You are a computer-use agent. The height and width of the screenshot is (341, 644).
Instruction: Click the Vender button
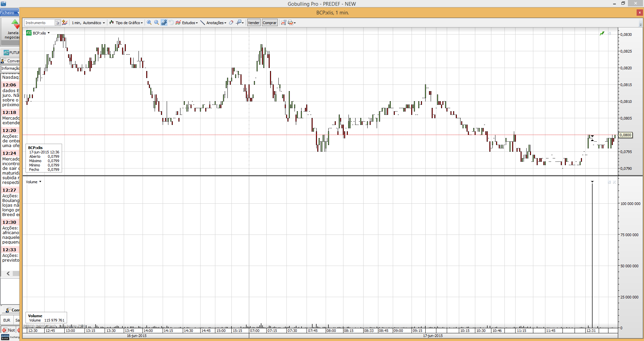[254, 23]
